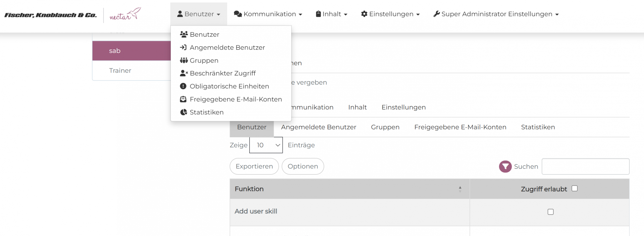Click the Gruppen people icon
The width and height of the screenshot is (644, 236).
tap(184, 61)
